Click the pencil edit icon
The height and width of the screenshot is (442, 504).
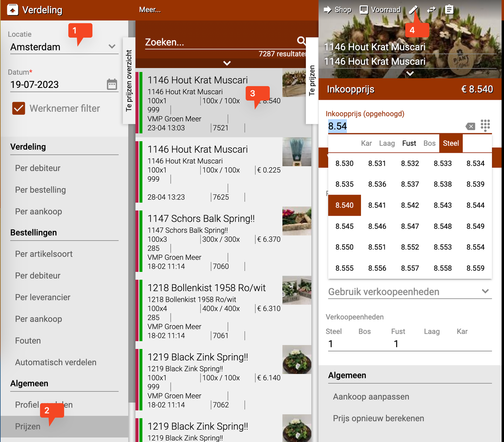click(x=413, y=10)
